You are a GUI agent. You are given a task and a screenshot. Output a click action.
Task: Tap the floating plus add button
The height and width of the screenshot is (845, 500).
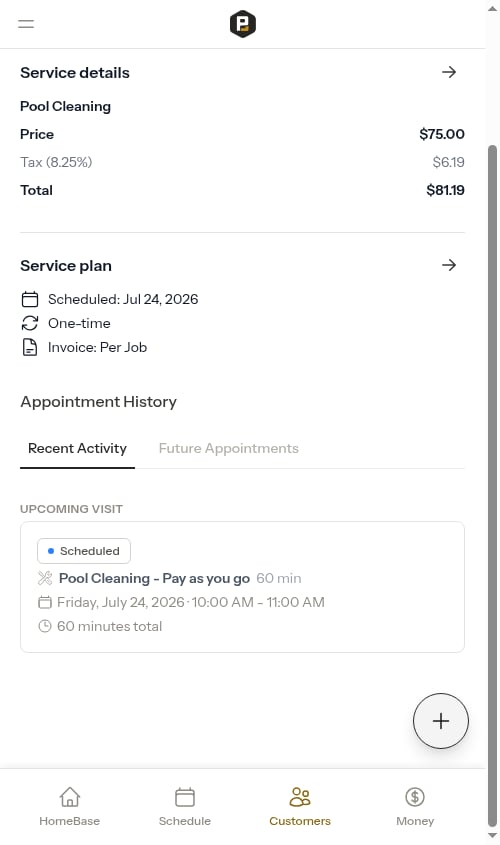pos(441,721)
